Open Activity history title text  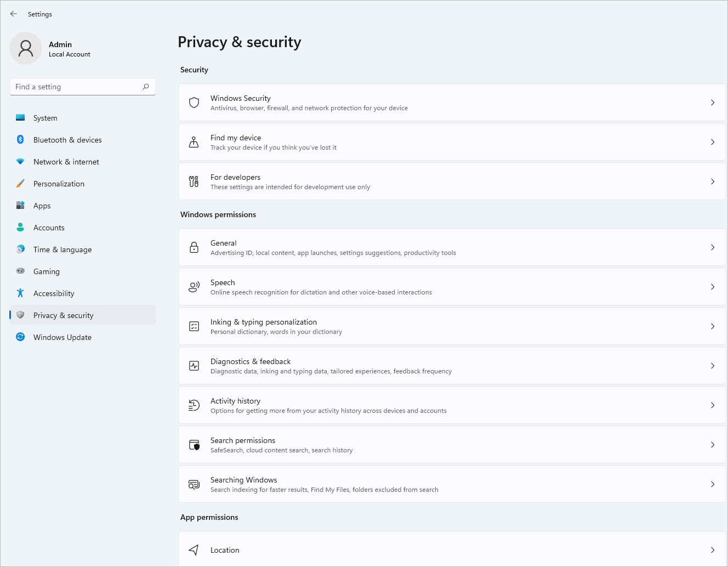click(235, 401)
